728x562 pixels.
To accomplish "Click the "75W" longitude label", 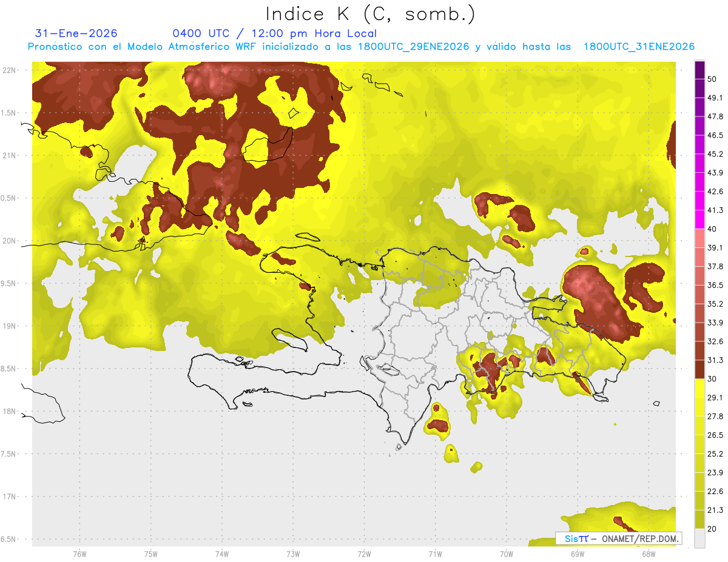I will (151, 554).
